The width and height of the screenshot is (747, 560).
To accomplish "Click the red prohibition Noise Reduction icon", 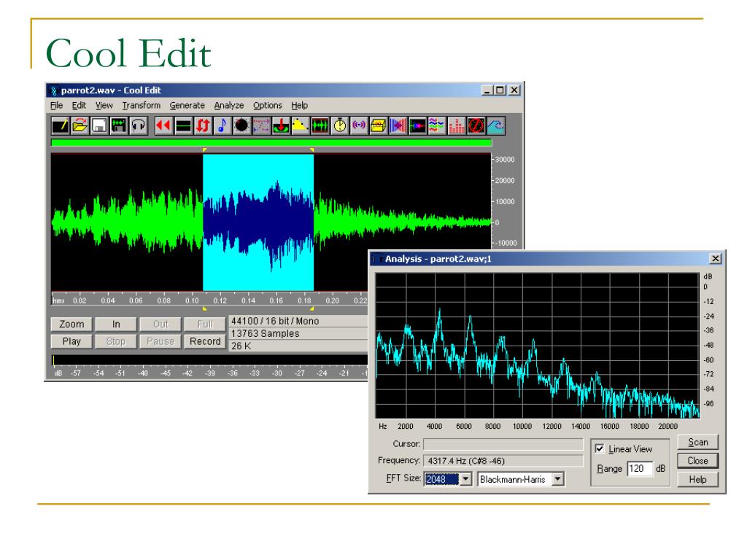I will point(476,125).
